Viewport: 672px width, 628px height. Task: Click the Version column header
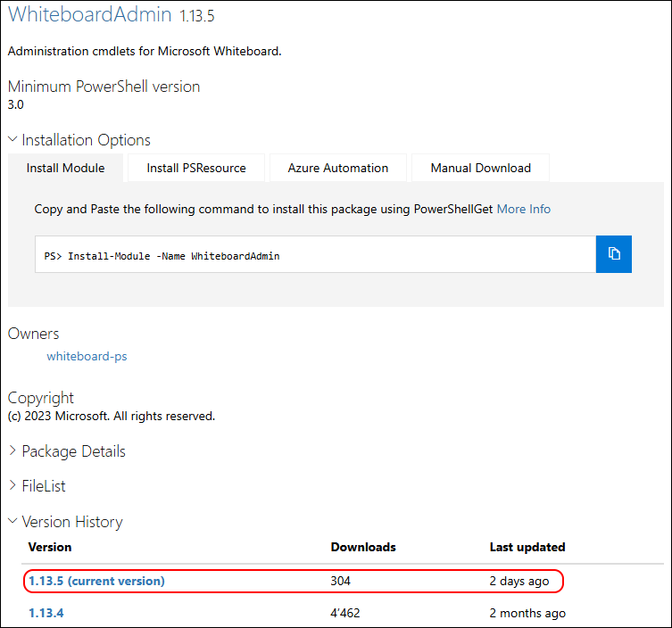pyautogui.click(x=50, y=547)
